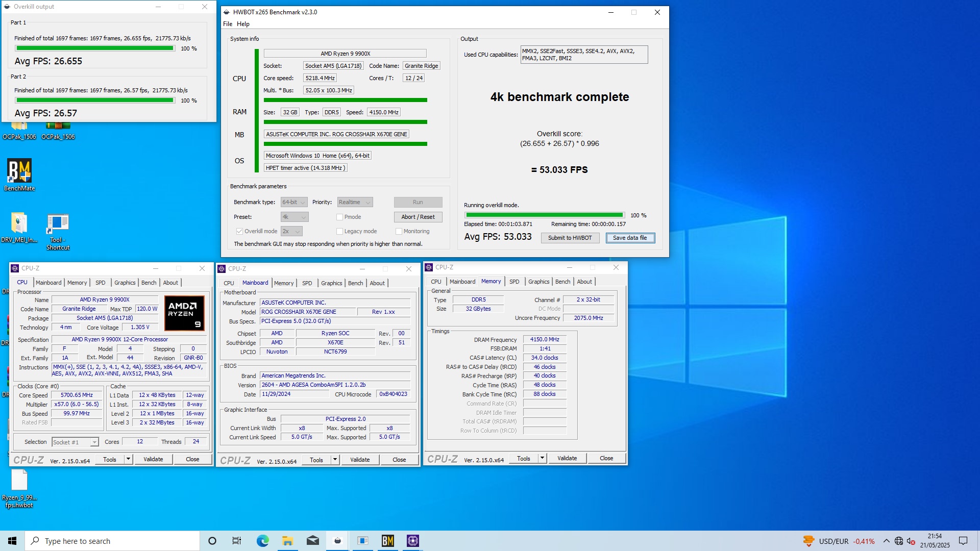Screen dimensions: 980x551
Task: Click the AMD Ryzen 9 logo in CPU-Z
Action: [x=184, y=313]
